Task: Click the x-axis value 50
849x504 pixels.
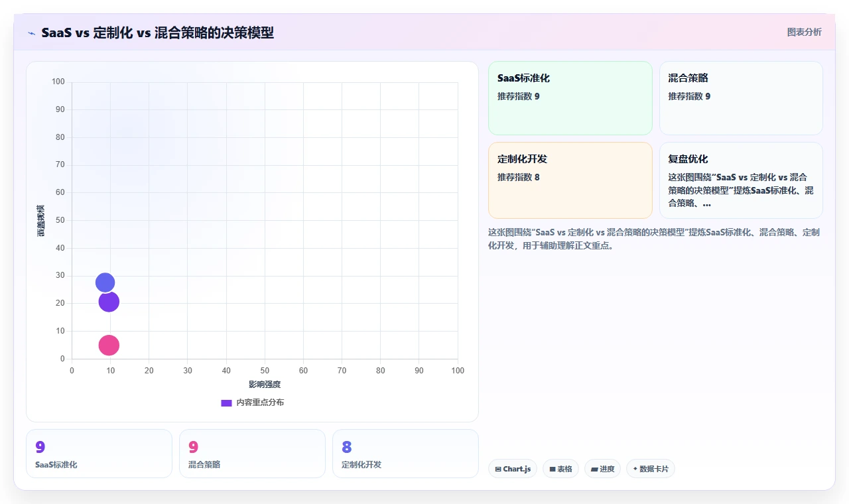Action: tap(265, 371)
